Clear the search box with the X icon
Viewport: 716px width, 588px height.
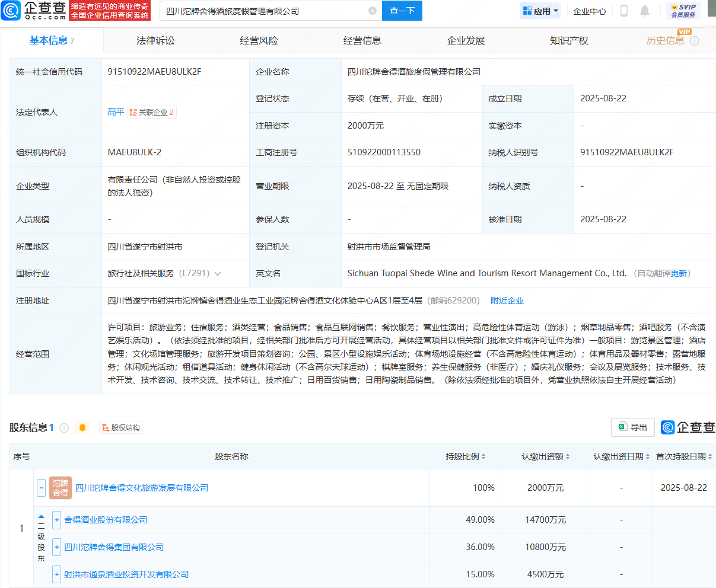tap(373, 11)
